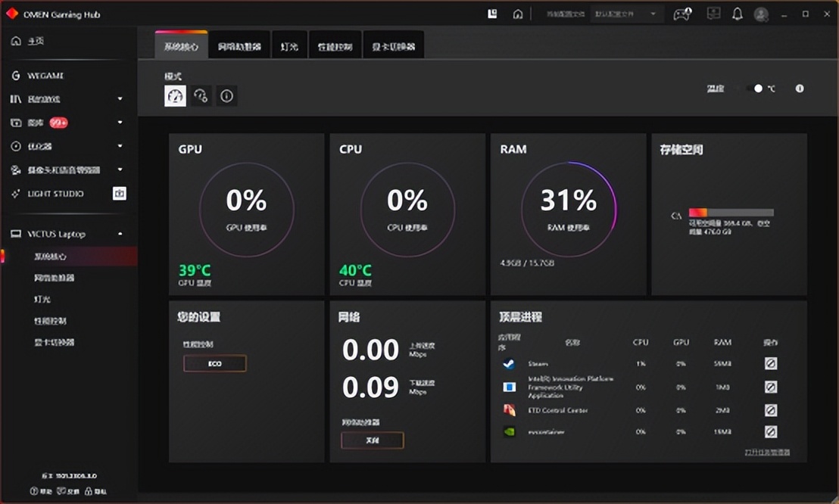
Task: Switch to the third top tab
Action: point(289,46)
